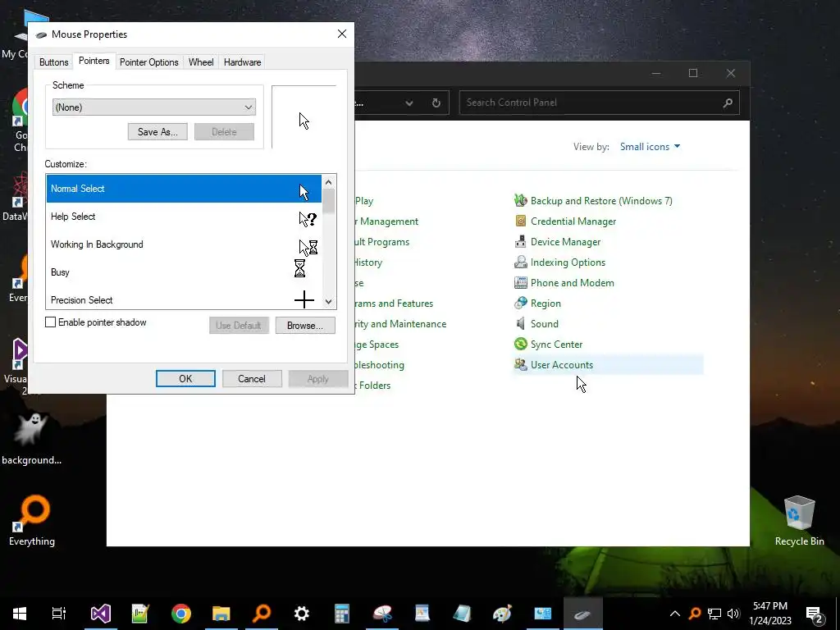
Task: Open Settings gear on the taskbar
Action: coord(302,614)
